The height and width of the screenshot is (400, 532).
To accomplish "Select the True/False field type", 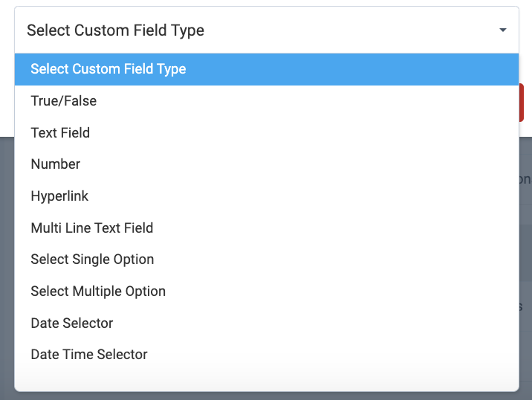I will (x=64, y=101).
